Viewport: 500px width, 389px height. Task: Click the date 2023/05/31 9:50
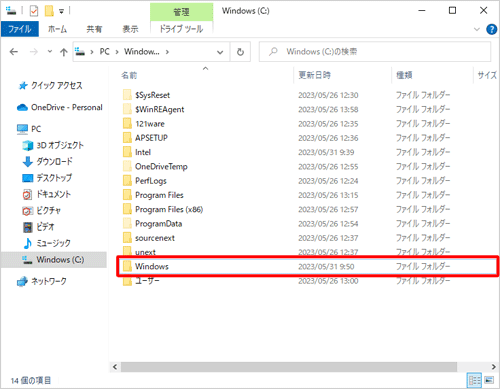pyautogui.click(x=326, y=267)
